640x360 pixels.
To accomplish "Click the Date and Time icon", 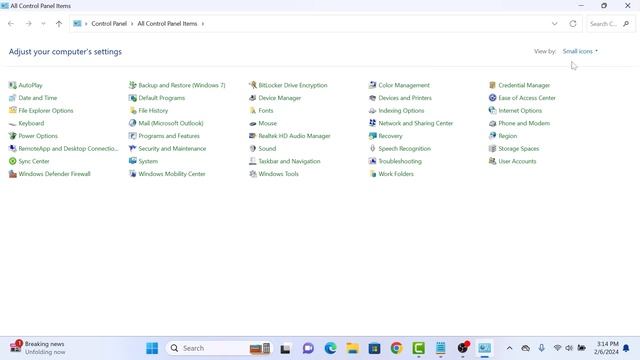I will point(13,98).
